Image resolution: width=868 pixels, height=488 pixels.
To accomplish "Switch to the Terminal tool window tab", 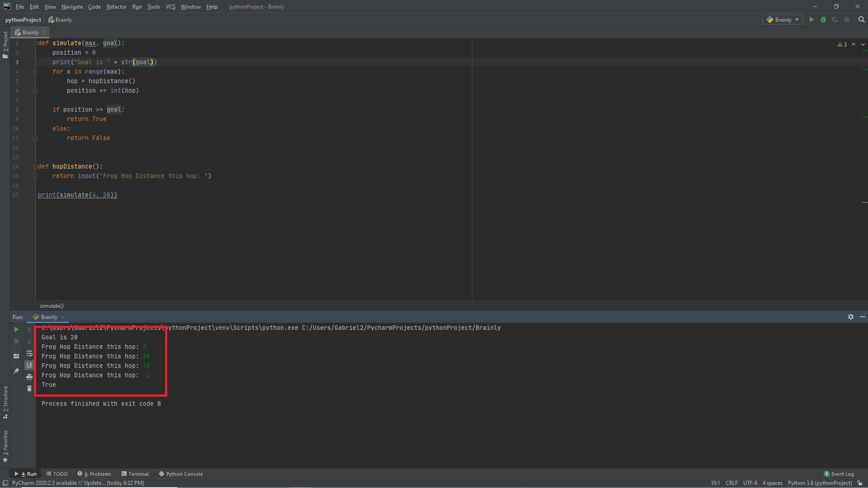I will (x=135, y=474).
